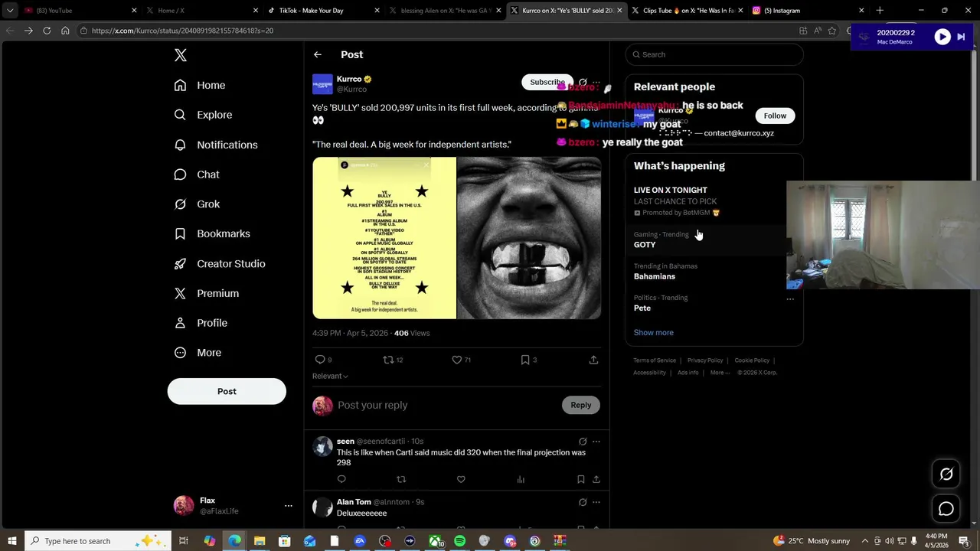Open Grok from the sidebar

pyautogui.click(x=197, y=204)
